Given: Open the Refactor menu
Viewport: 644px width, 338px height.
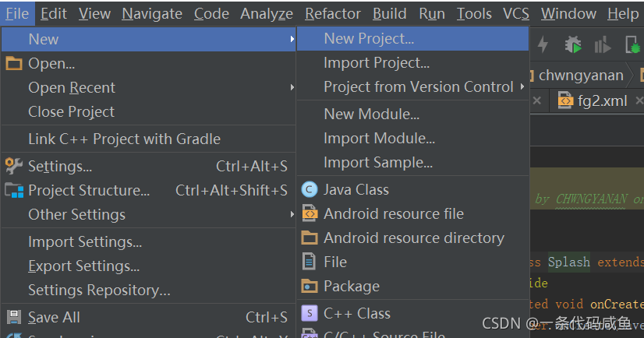Looking at the screenshot, I should [333, 13].
